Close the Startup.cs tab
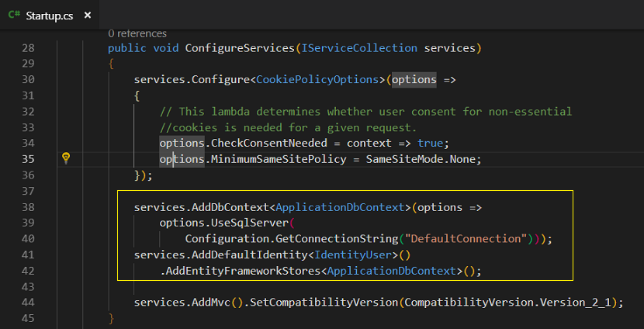Viewport: 644px width, 329px height. click(88, 16)
